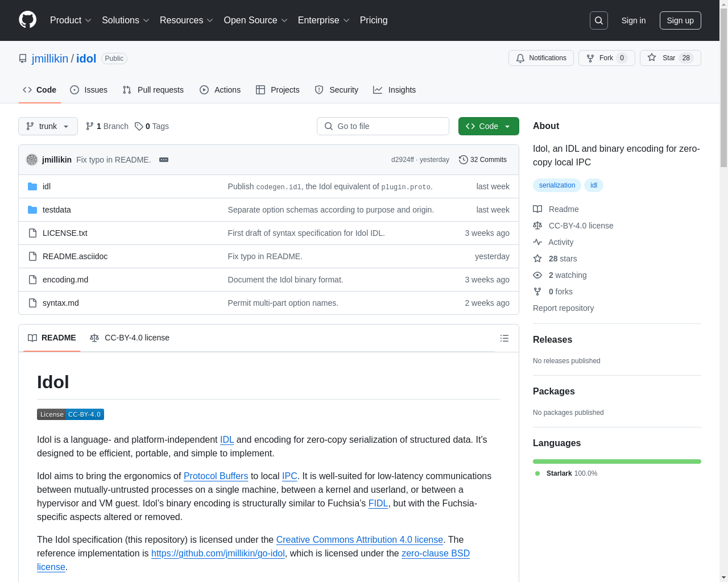The width and height of the screenshot is (728, 582).
Task: Click jmillikin avatar in the commit row
Action: tap(32, 160)
